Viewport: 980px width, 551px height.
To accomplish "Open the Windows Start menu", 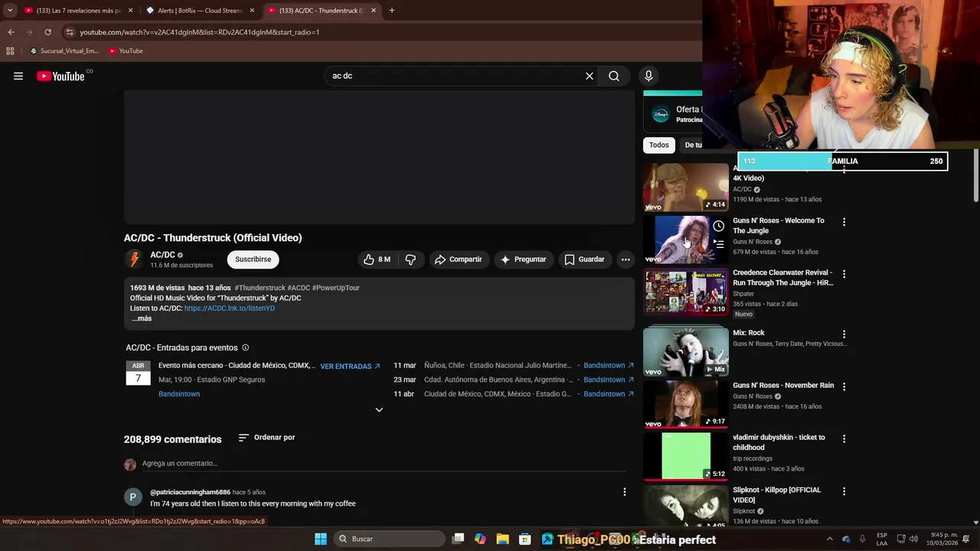I will [321, 539].
